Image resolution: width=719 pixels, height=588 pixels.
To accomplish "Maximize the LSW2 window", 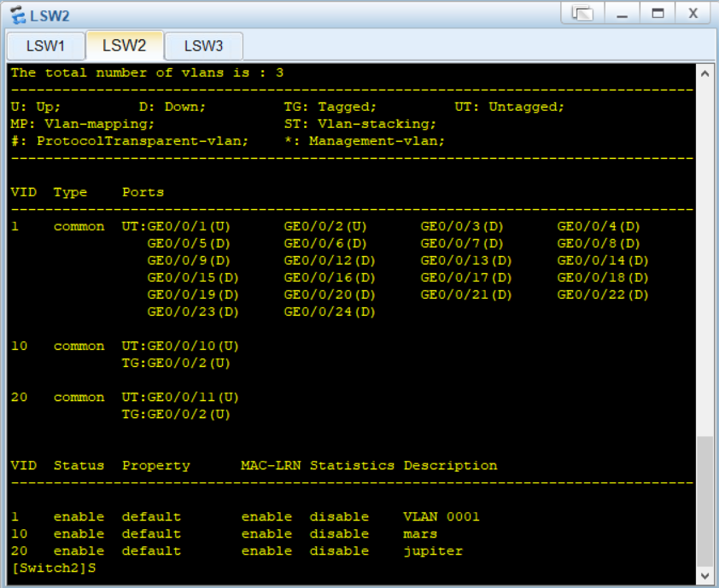I will pos(658,13).
